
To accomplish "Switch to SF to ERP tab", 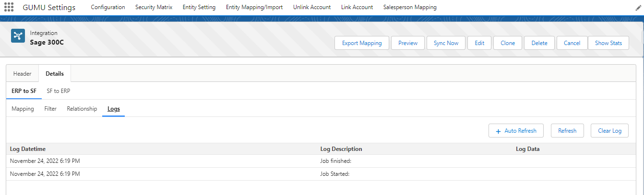I will tap(59, 91).
